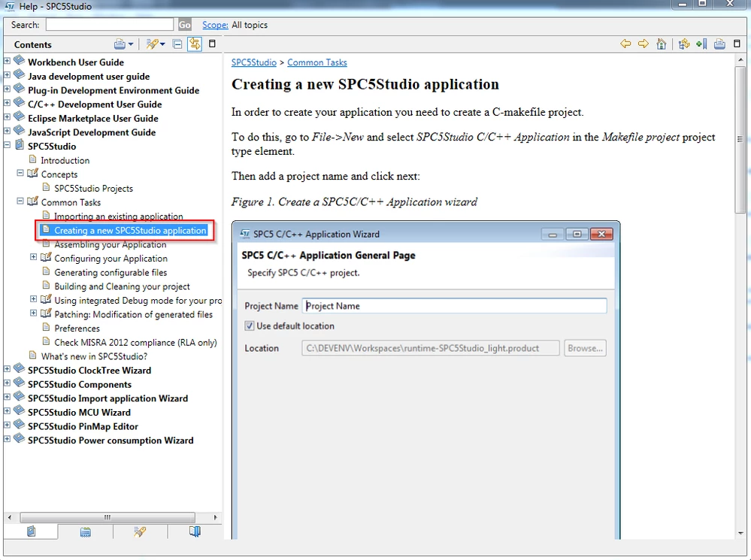Viewport: 751px width, 560px height.
Task: Open SPC5Studio Projects topic
Action: (93, 188)
